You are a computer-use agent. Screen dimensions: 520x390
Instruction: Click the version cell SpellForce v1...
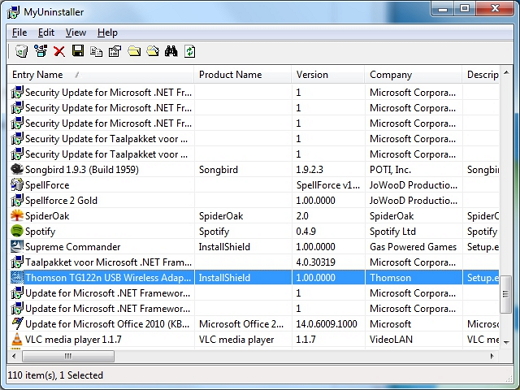(x=328, y=185)
